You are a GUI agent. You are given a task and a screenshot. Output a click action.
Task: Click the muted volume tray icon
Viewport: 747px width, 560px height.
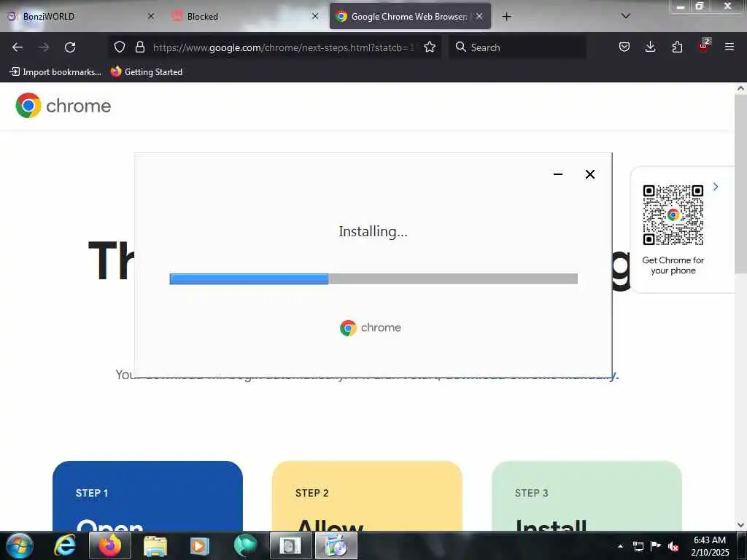point(673,546)
